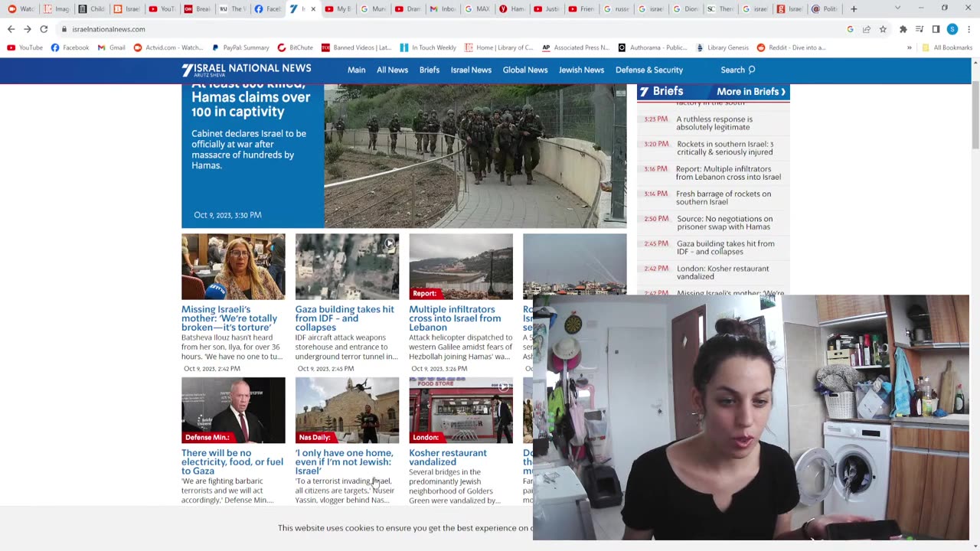Click the Nas Daily article thumbnail
980x551 pixels.
(x=347, y=410)
